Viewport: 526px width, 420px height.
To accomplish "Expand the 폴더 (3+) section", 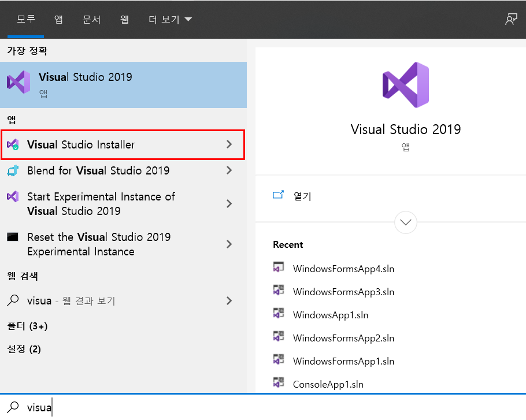I will point(28,326).
